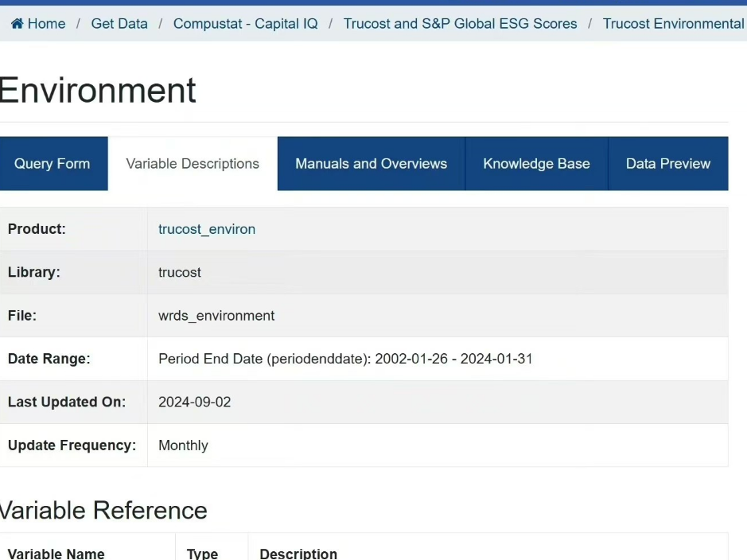Click the Type column header
This screenshot has width=747, height=560.
201,554
